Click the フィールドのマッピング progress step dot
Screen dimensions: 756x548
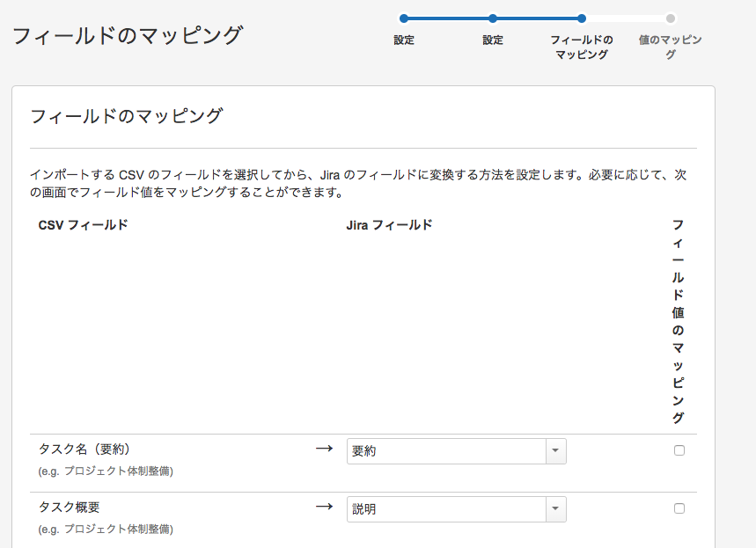[582, 18]
